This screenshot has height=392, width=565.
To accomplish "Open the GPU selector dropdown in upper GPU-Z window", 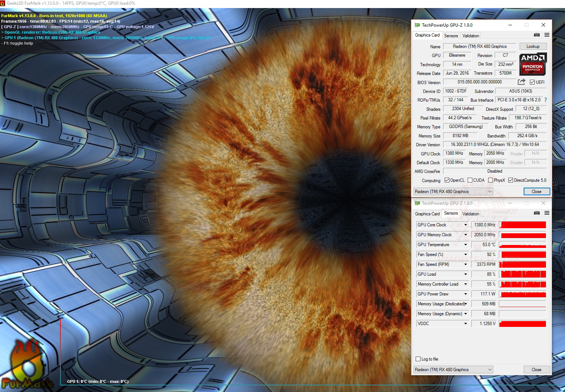I will click(453, 192).
